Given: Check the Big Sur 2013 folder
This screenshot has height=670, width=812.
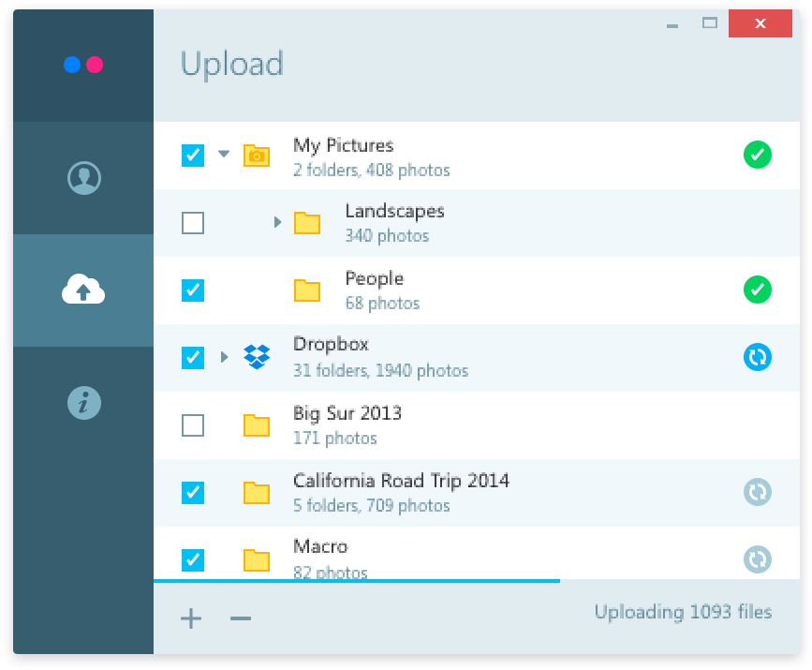Looking at the screenshot, I should (192, 424).
